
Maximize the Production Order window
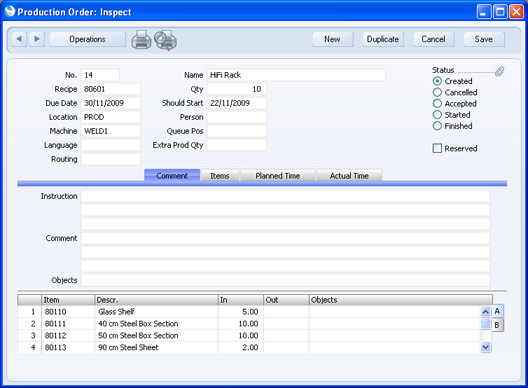pos(500,12)
